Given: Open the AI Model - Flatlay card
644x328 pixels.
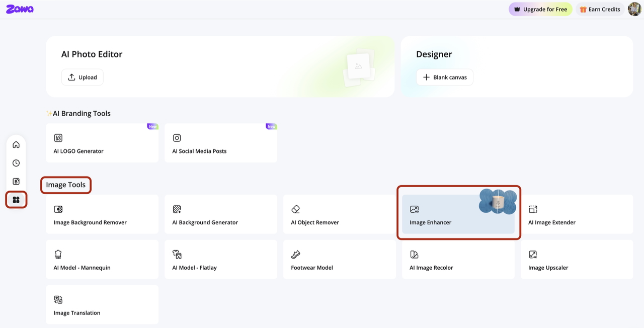Looking at the screenshot, I should tap(221, 260).
